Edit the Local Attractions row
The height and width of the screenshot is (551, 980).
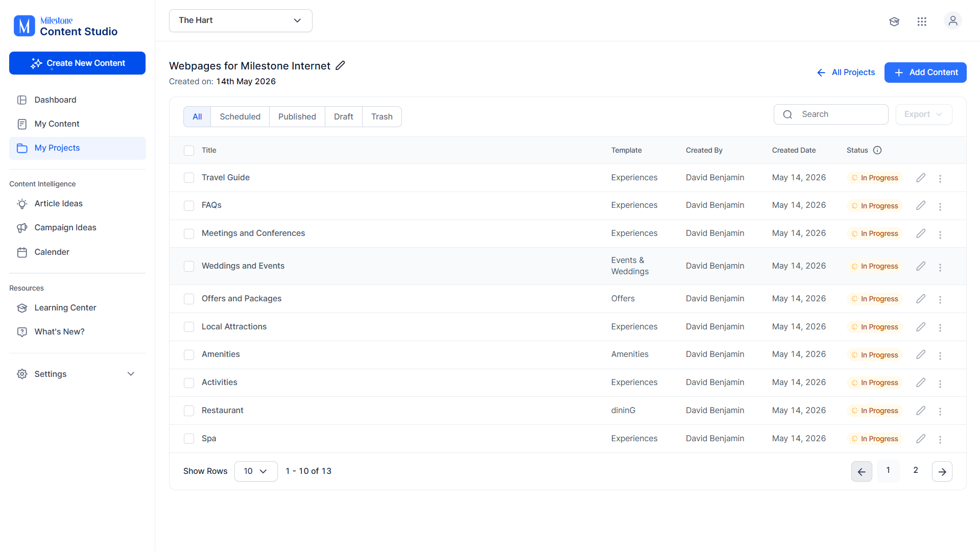pyautogui.click(x=921, y=327)
